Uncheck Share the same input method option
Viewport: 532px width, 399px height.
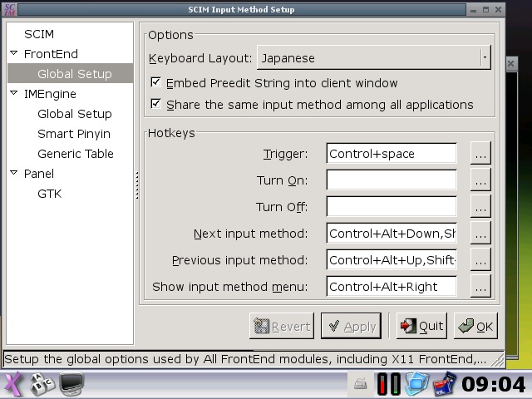(x=156, y=105)
